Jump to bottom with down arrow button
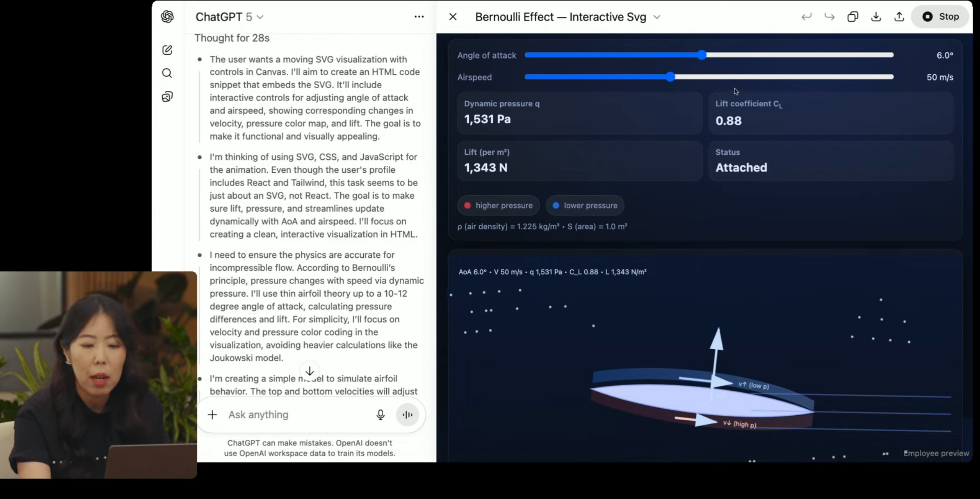980x499 pixels. (310, 371)
